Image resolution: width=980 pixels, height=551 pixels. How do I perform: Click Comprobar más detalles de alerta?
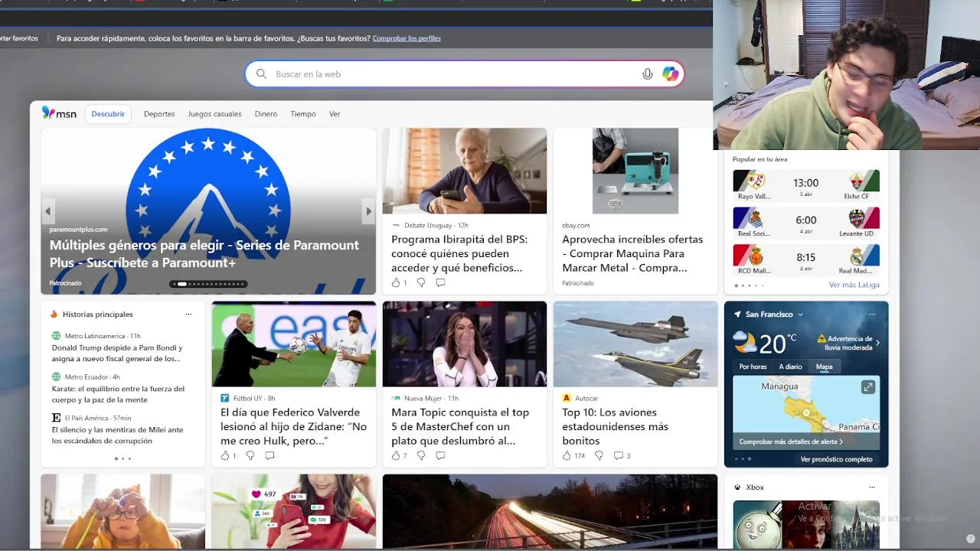coord(791,442)
